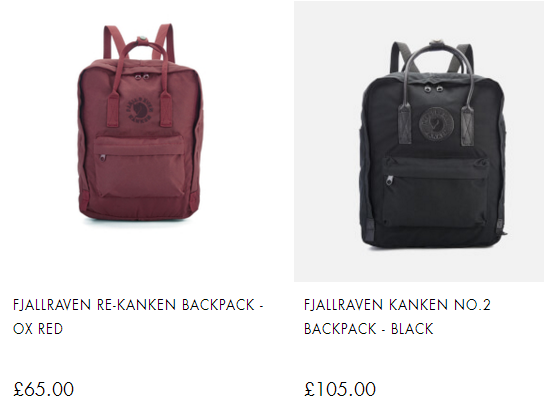Click the front pocket zipper pull on black backpack
Viewport: 544px width, 412px height.
[390, 181]
